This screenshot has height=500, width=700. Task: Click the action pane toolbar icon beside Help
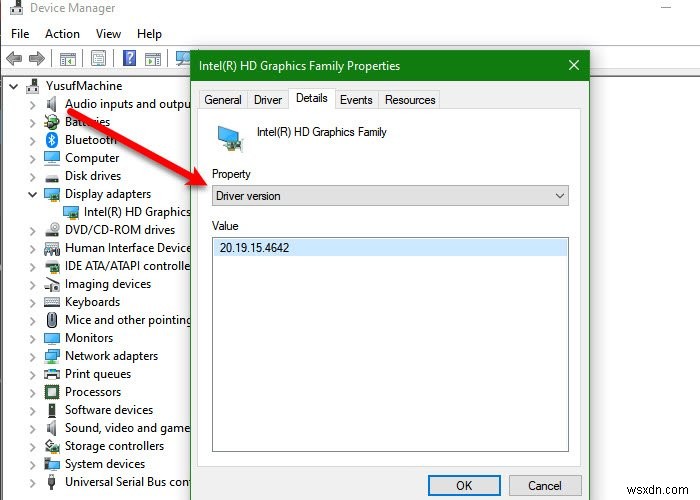click(x=153, y=58)
